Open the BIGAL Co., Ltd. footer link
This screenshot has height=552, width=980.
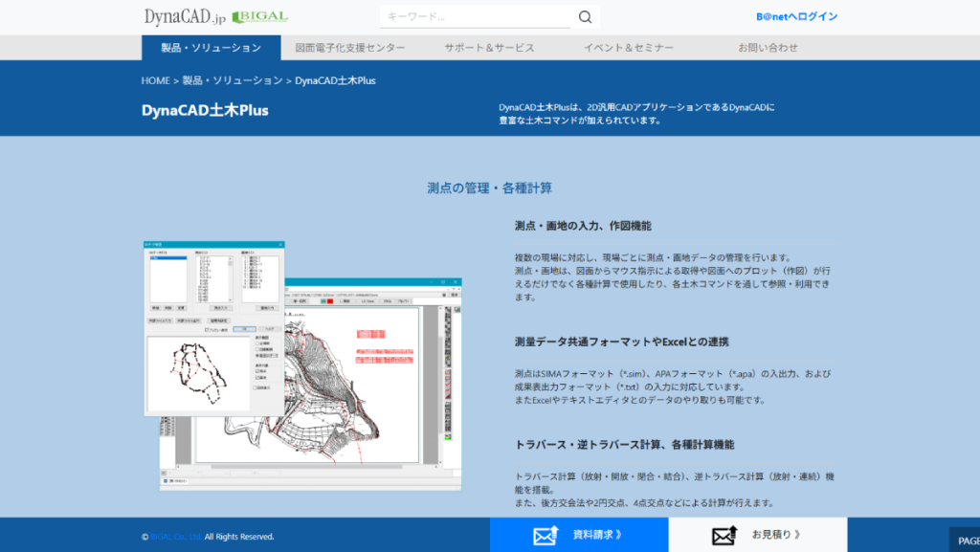tap(176, 537)
